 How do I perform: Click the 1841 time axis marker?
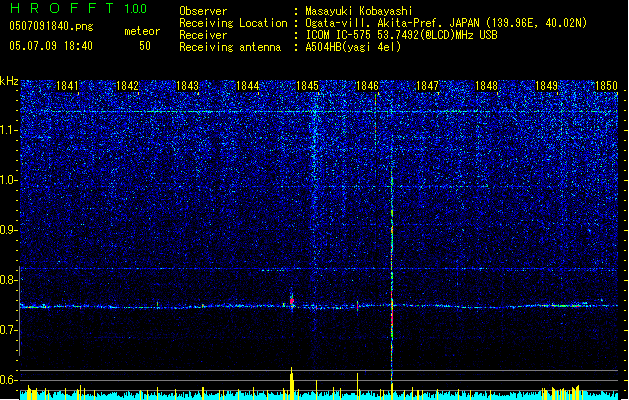click(x=67, y=86)
